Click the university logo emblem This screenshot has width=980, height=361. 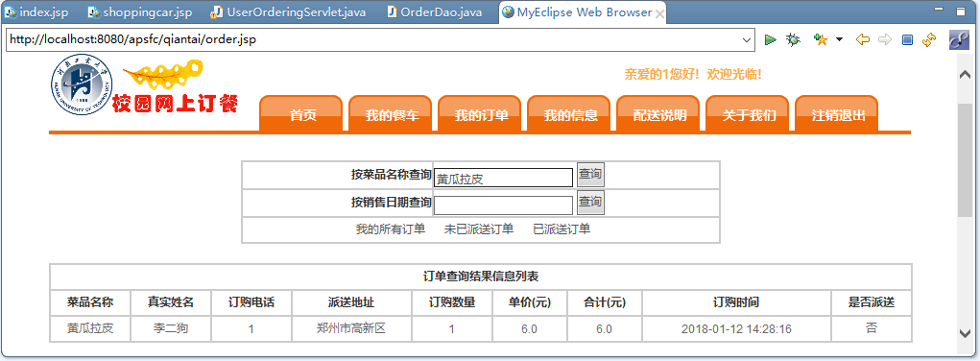coord(83,84)
